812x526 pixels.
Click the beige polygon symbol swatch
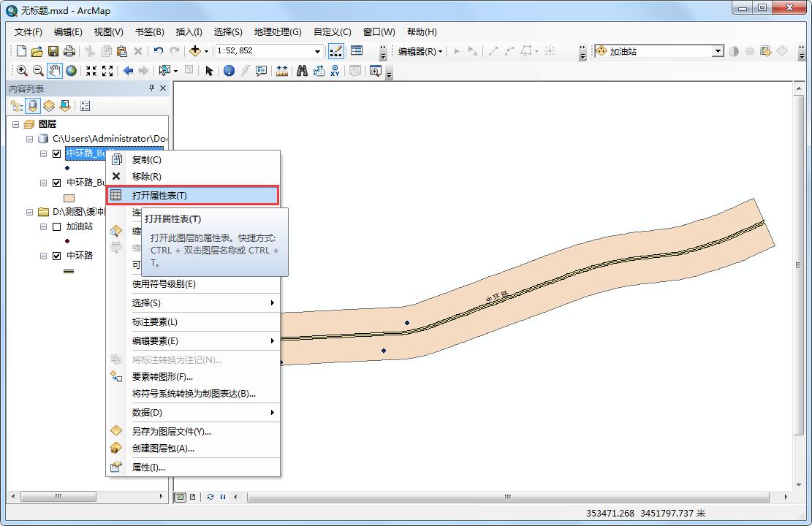69,198
